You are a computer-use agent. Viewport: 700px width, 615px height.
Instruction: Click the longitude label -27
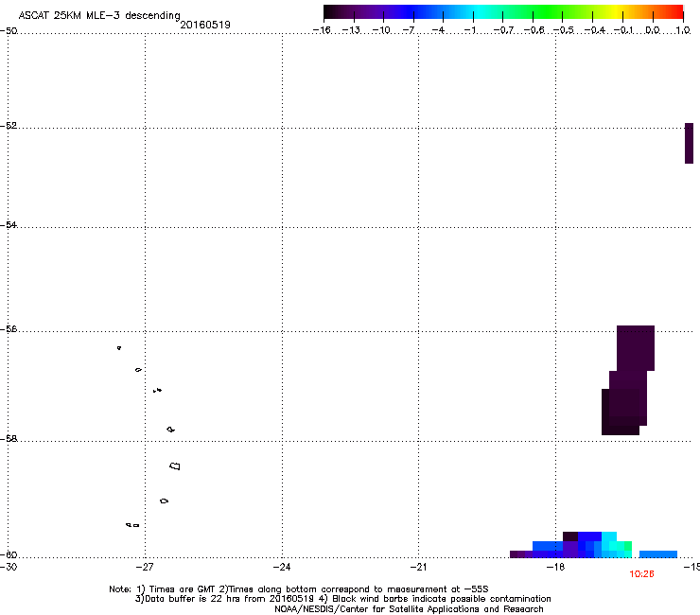coord(145,567)
